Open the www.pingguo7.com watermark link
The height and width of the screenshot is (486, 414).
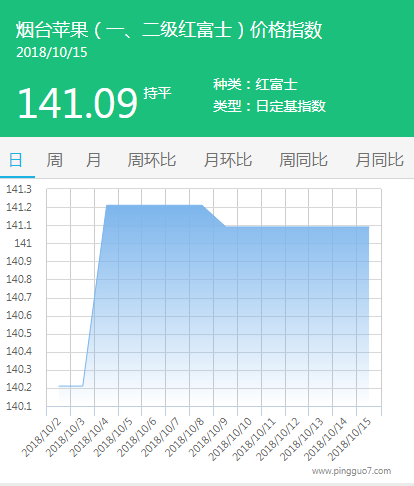pos(351,471)
